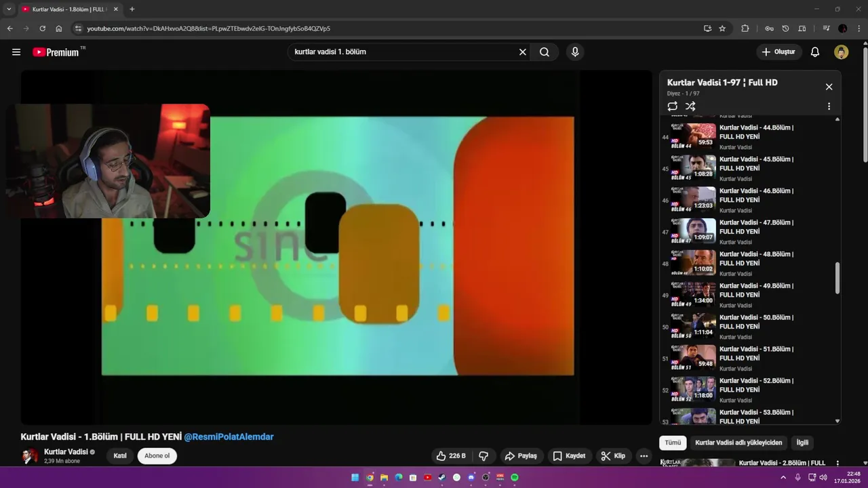This screenshot has width=868, height=488.
Task: Open a new browser tab
Action: click(x=132, y=9)
